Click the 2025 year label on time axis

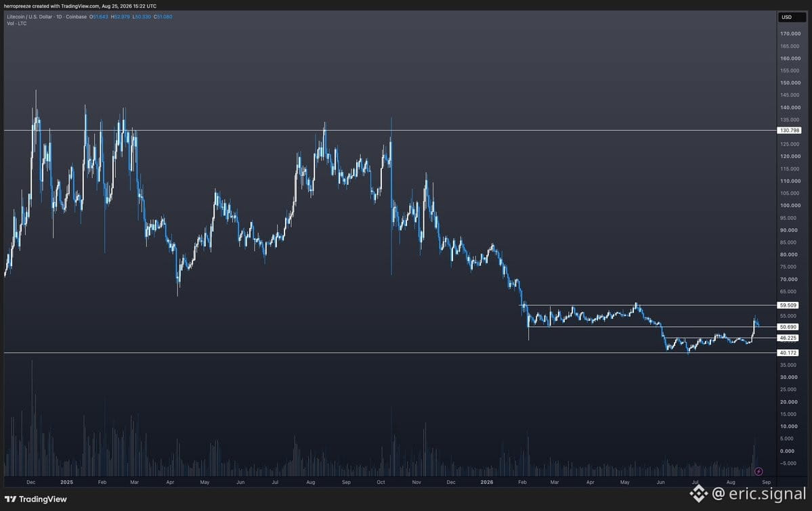67,482
